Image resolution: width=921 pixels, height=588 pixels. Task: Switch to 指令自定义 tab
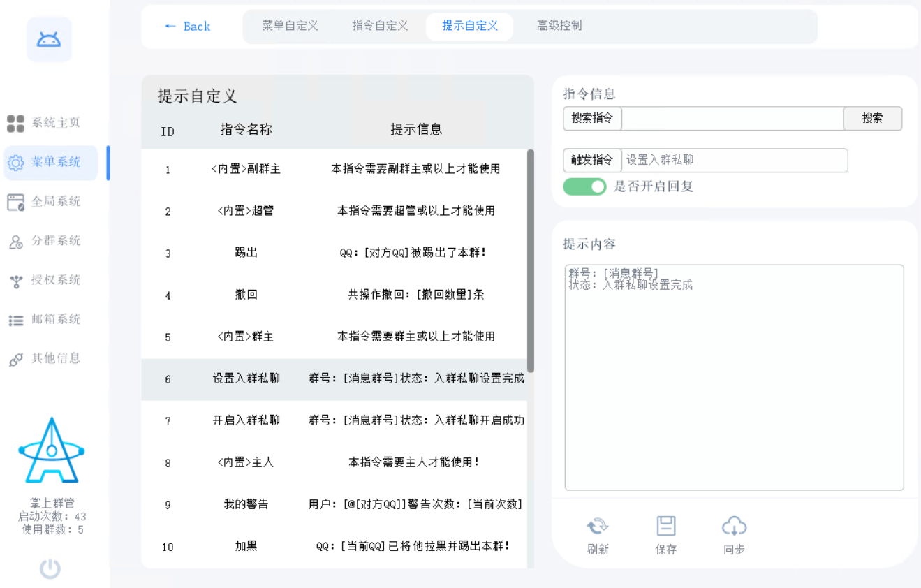380,26
